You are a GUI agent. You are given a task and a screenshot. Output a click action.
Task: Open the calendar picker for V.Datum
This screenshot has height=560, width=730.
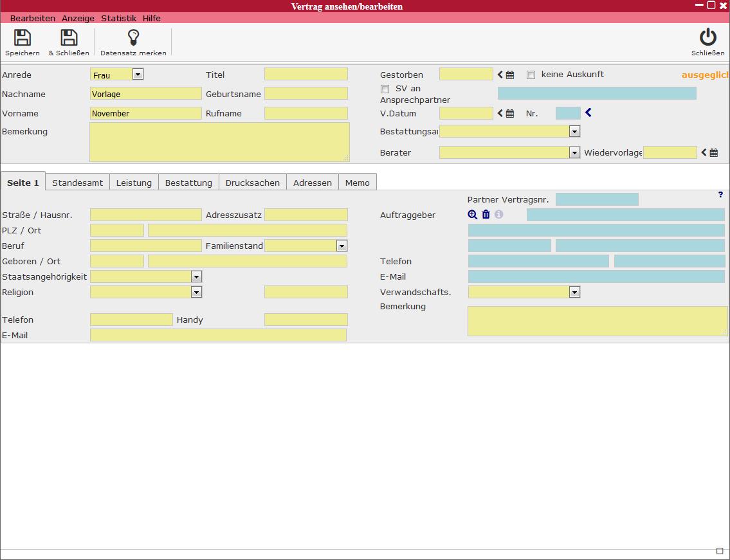pyautogui.click(x=510, y=114)
